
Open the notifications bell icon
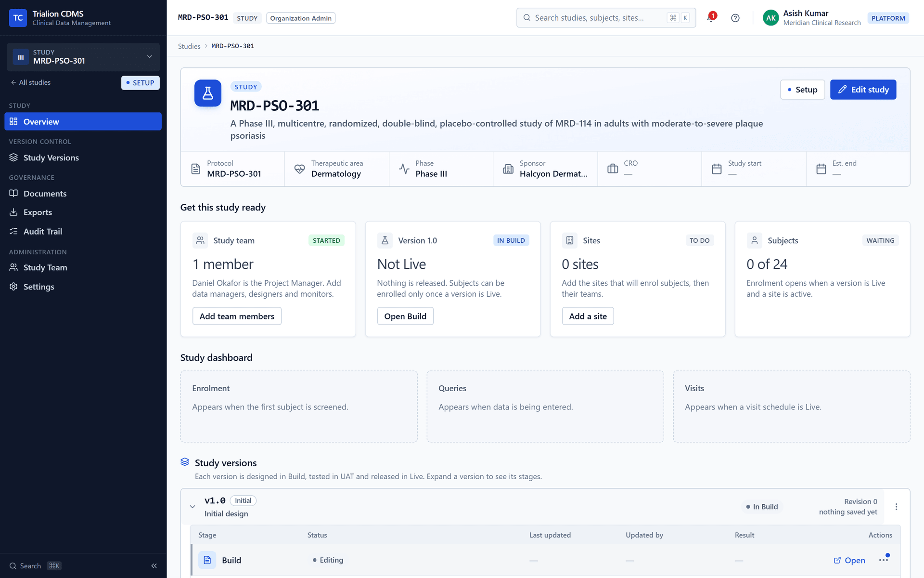pyautogui.click(x=711, y=18)
